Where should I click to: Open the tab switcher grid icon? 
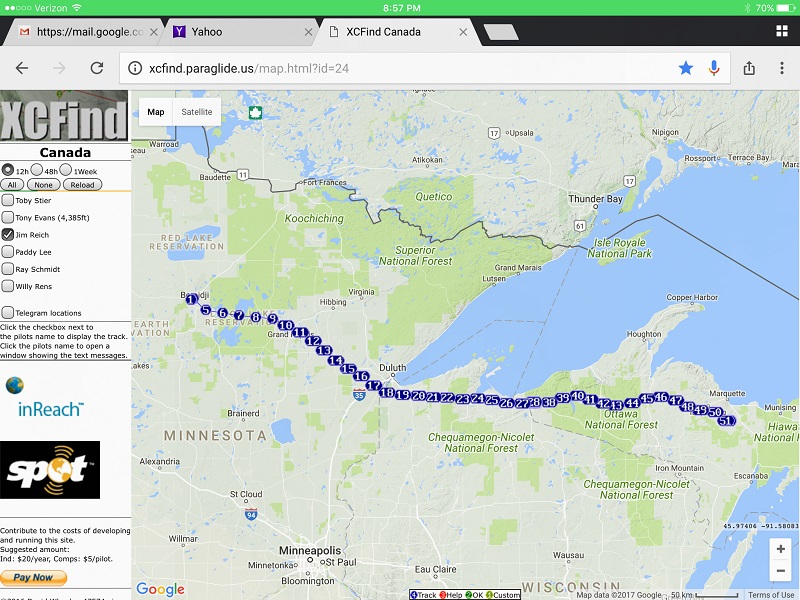(782, 31)
